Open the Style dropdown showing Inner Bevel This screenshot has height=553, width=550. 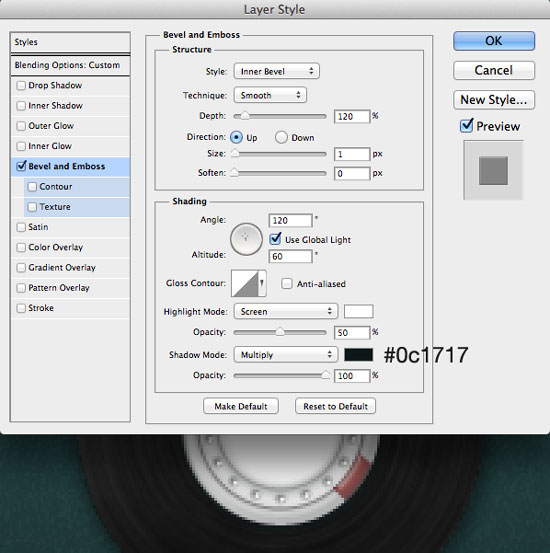click(x=277, y=71)
